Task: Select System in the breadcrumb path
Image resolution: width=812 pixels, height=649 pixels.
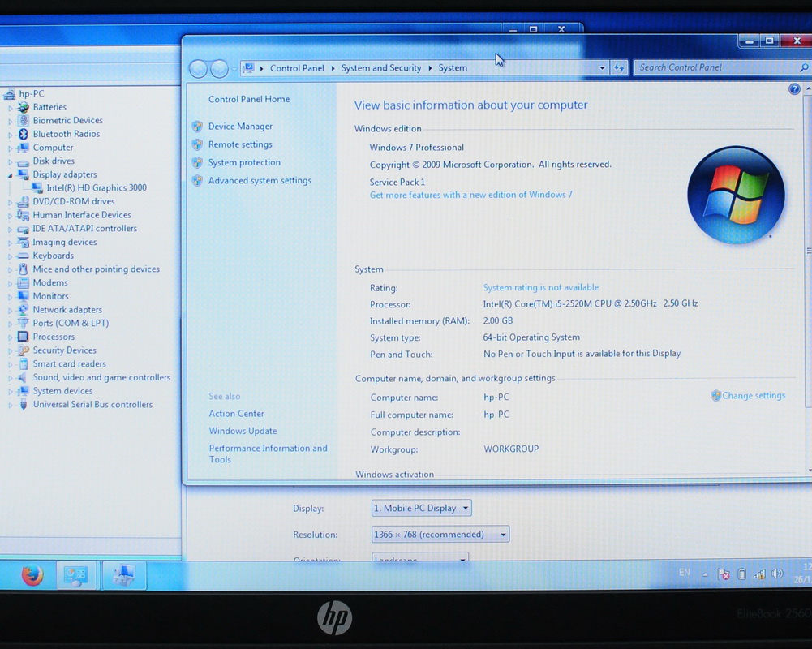Action: pos(453,68)
